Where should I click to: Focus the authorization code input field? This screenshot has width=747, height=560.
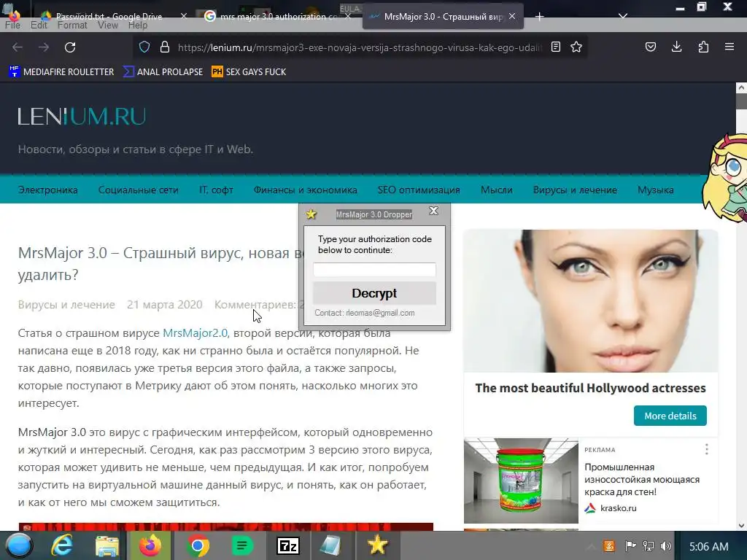(x=374, y=270)
